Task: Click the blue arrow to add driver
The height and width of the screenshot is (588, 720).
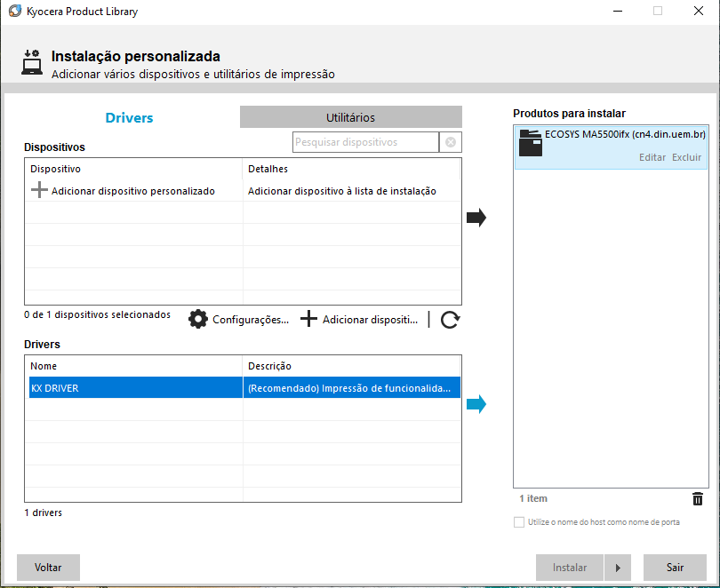Action: [x=476, y=404]
